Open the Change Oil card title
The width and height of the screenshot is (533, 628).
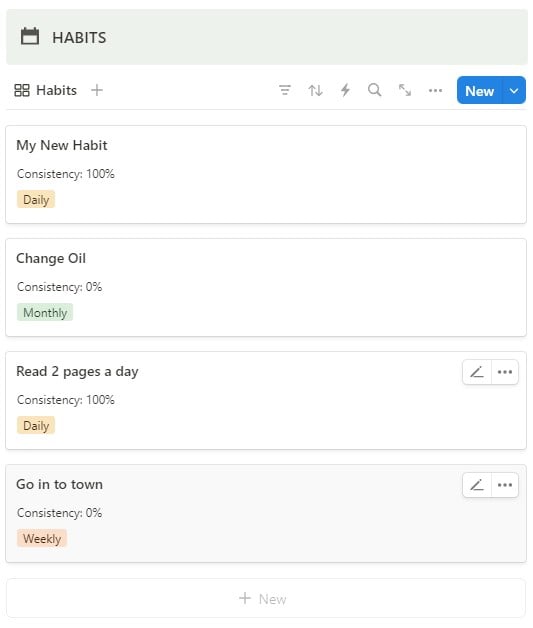[51, 258]
